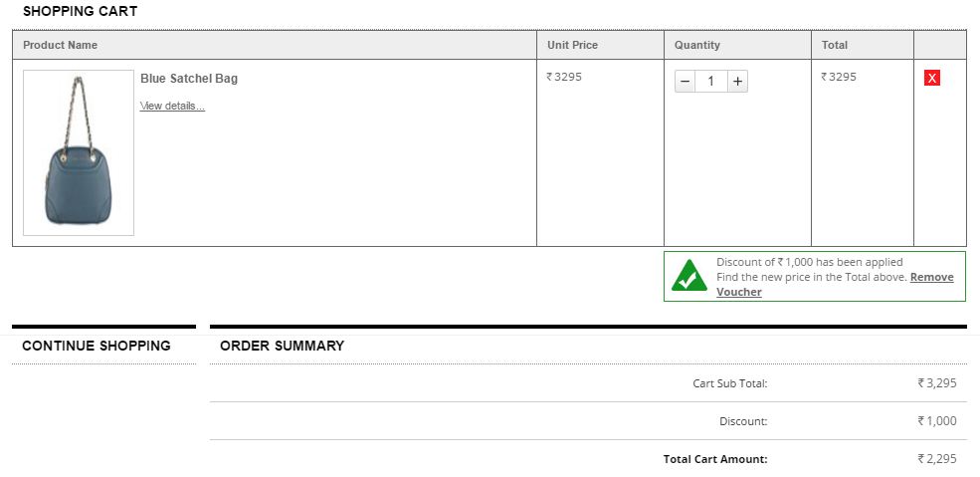The image size is (980, 477).
Task: Click the Shopping Cart heading
Action: coord(80,11)
